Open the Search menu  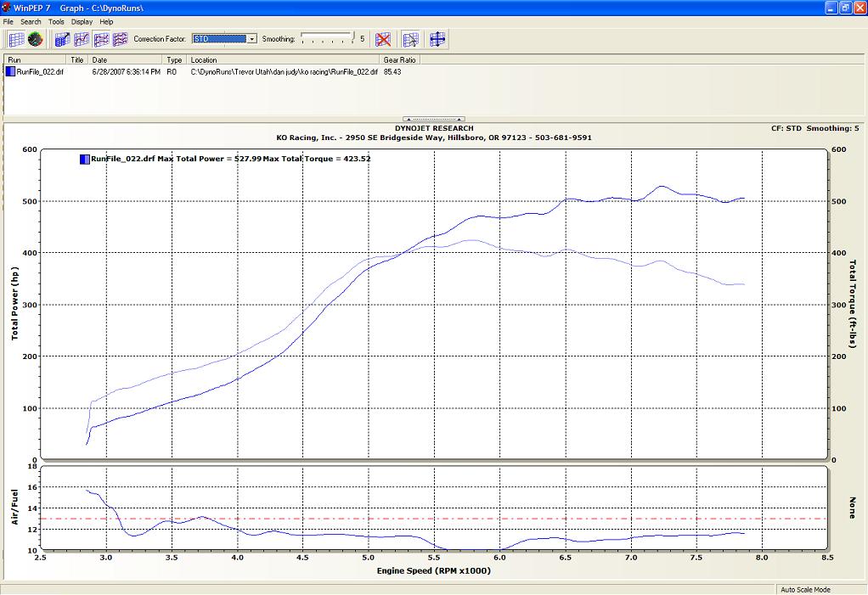pos(31,21)
